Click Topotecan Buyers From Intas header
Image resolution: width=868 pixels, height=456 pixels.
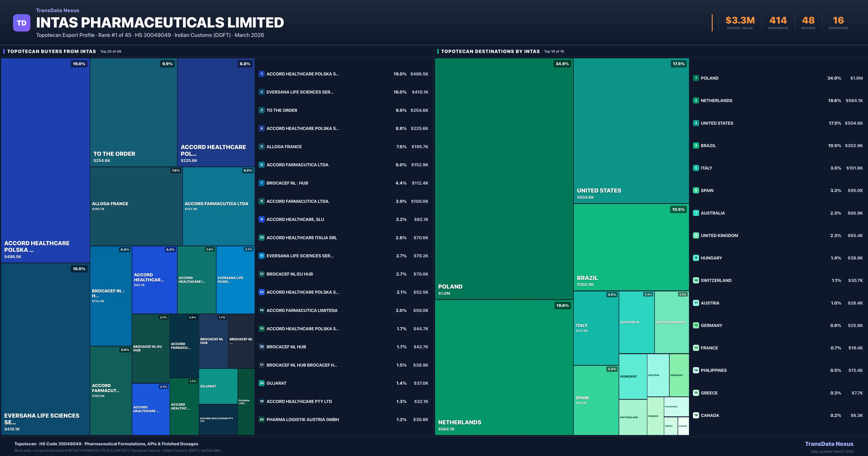coord(52,51)
